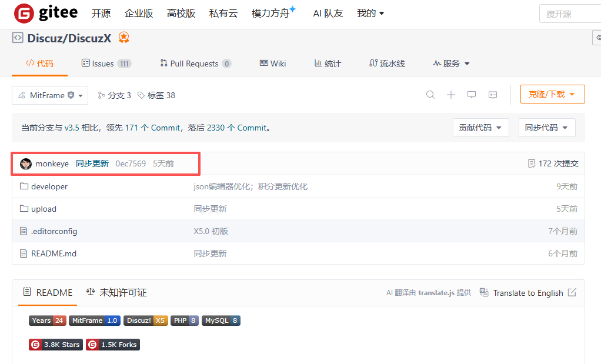Open the repository search magnifier icon
601x364 pixels.
click(430, 94)
